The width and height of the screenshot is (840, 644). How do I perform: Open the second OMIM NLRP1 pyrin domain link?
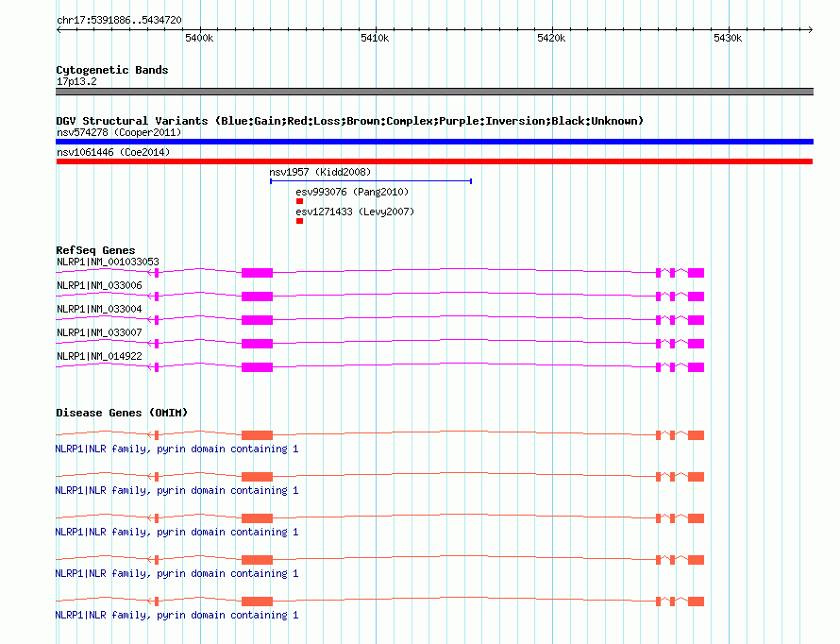(x=176, y=490)
